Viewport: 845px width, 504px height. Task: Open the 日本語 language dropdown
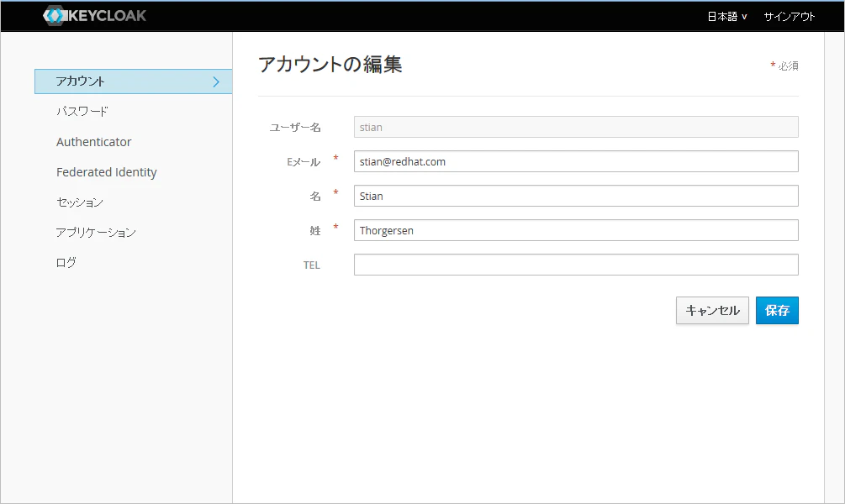727,17
